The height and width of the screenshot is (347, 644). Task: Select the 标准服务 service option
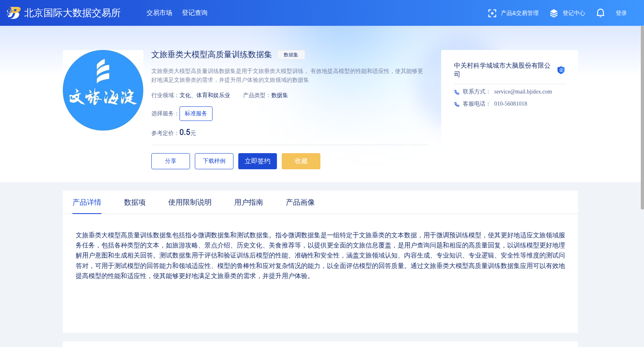click(196, 114)
